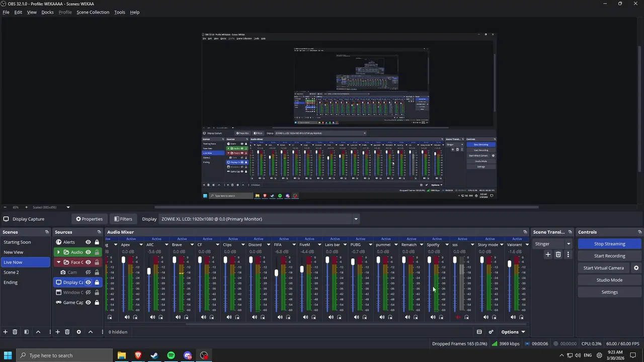The height and width of the screenshot is (362, 644).
Task: Open virtual camera settings gear
Action: point(636,268)
